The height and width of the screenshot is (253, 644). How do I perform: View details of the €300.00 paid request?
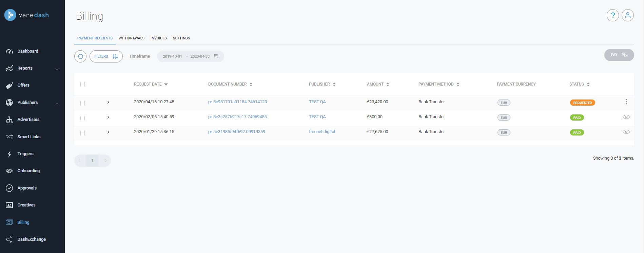pos(626,117)
